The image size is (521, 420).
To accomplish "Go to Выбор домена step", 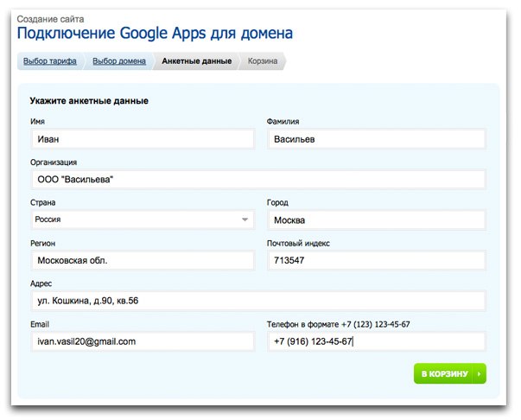I will (x=119, y=61).
